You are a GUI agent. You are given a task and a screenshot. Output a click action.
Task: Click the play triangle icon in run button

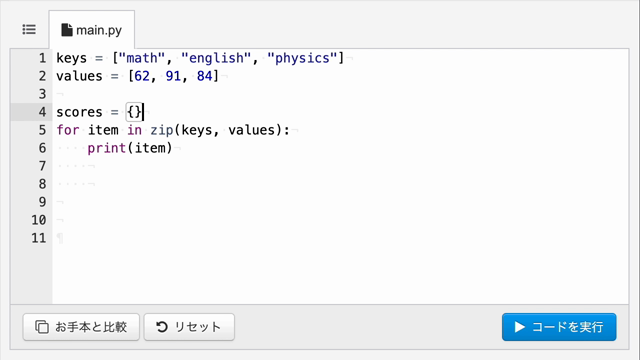pyautogui.click(x=519, y=327)
